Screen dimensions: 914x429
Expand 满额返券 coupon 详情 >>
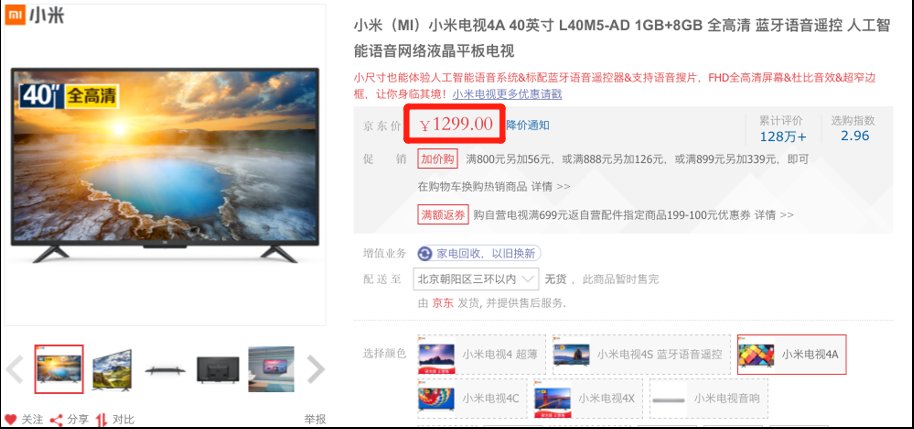coord(774,215)
